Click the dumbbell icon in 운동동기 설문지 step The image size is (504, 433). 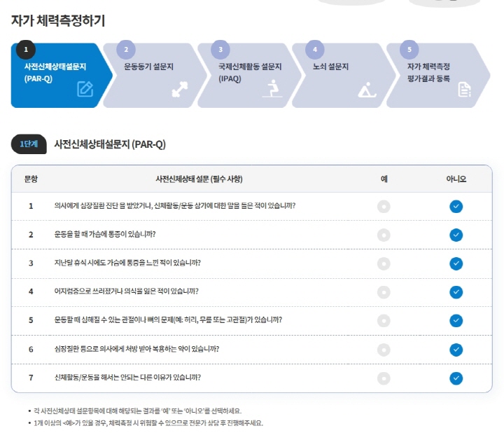180,90
